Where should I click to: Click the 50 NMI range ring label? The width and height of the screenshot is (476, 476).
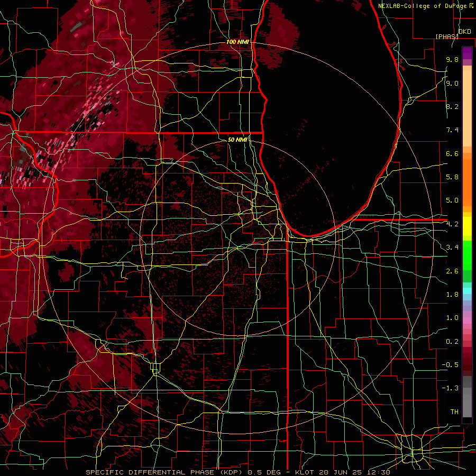click(237, 140)
